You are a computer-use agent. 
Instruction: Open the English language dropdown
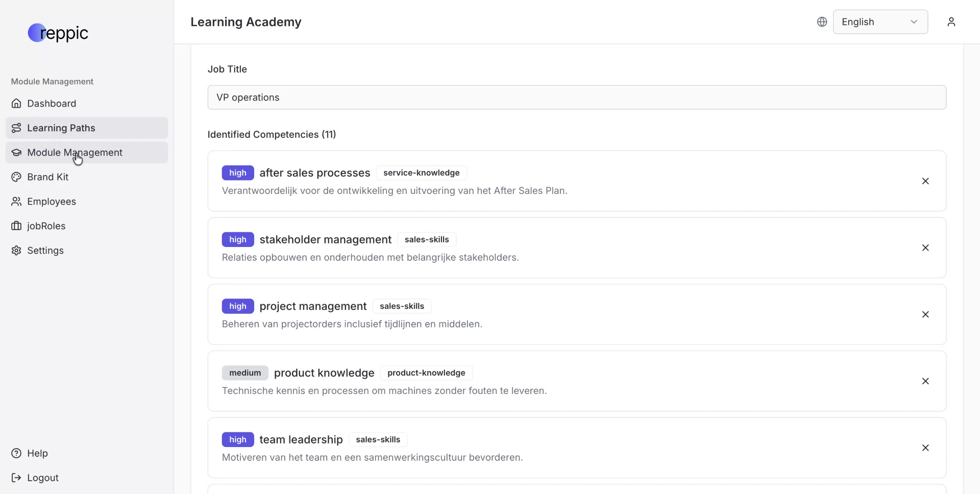click(880, 22)
